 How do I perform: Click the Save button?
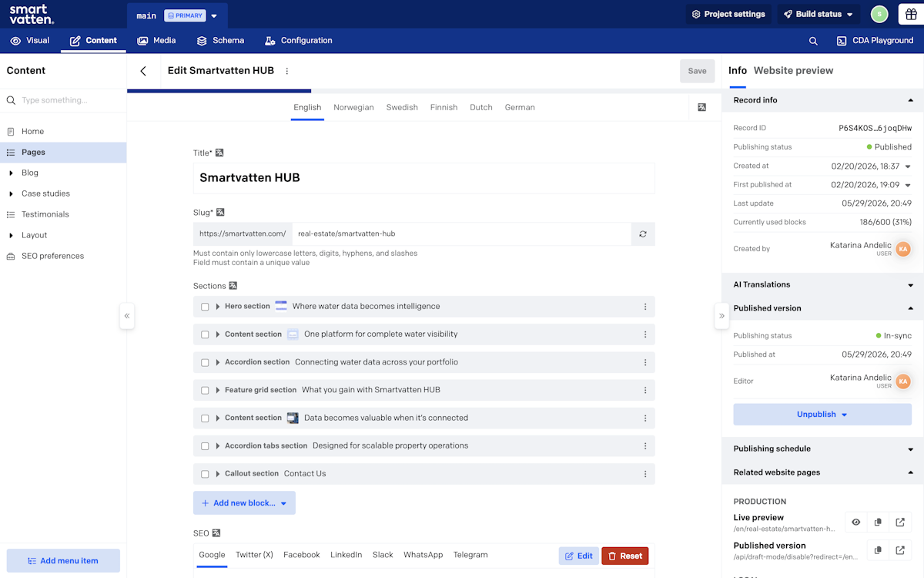point(697,71)
